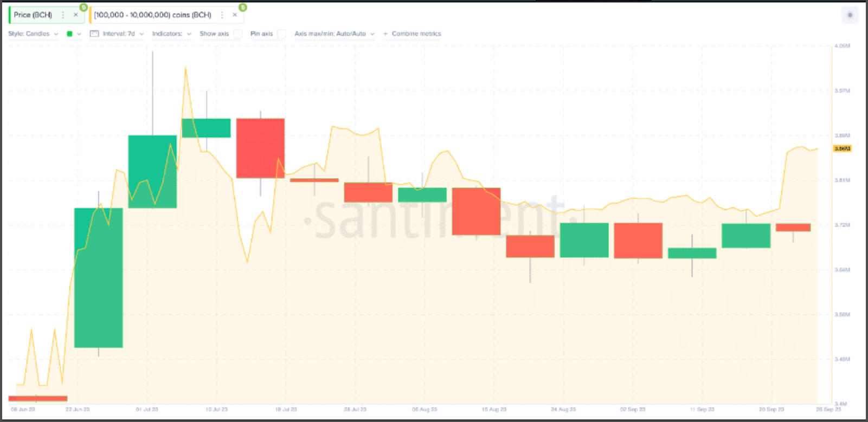Enable the Pin axis checkbox

coord(281,34)
